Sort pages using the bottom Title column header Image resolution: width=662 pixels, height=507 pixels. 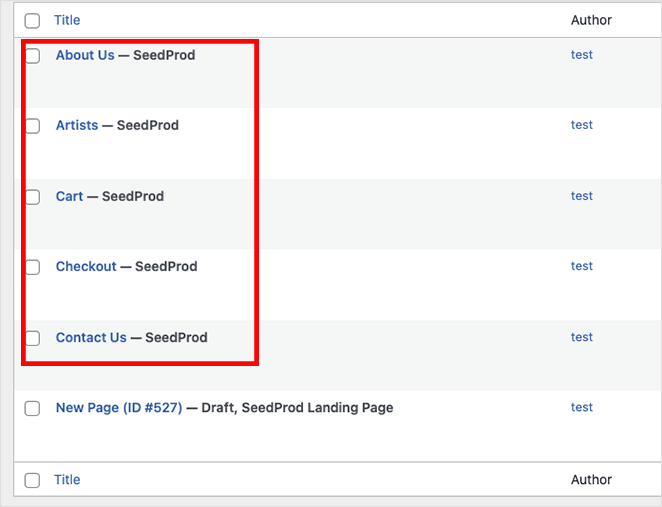point(67,480)
